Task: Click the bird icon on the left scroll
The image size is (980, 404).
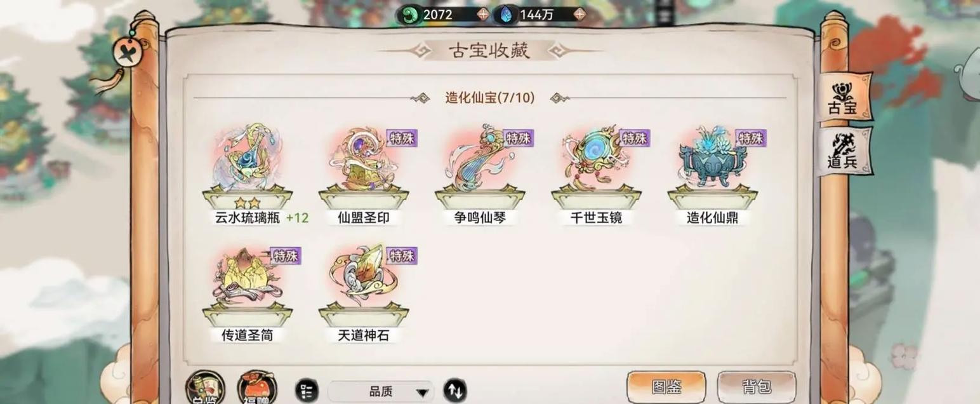Action: 126,51
